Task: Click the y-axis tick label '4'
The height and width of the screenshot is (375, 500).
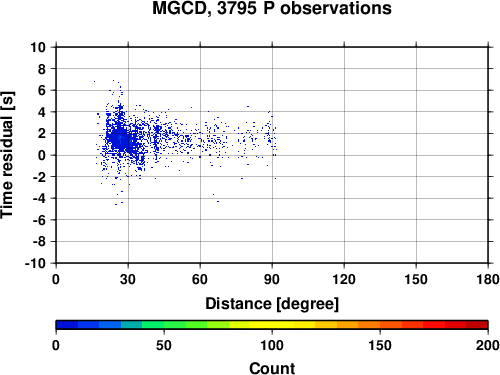Action: (x=42, y=112)
